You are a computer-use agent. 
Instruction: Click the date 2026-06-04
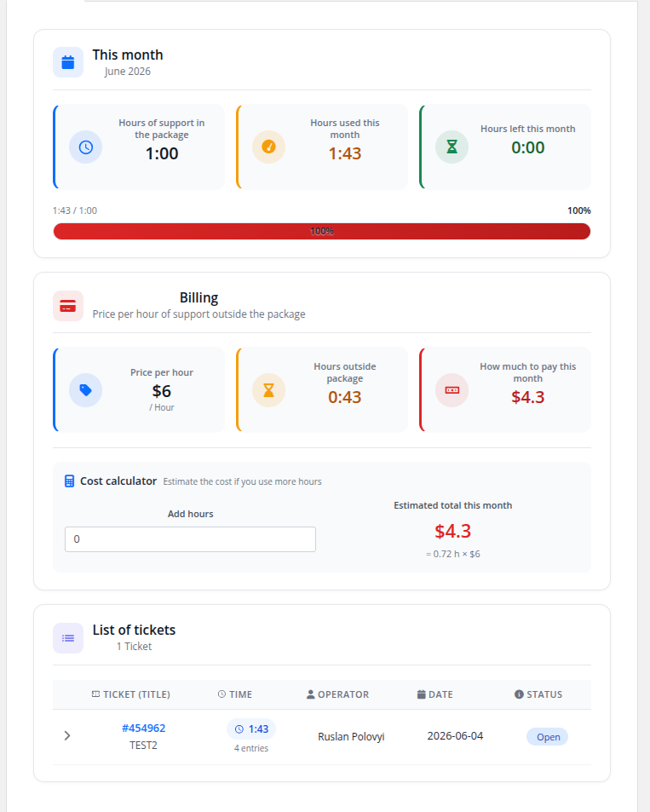click(455, 736)
